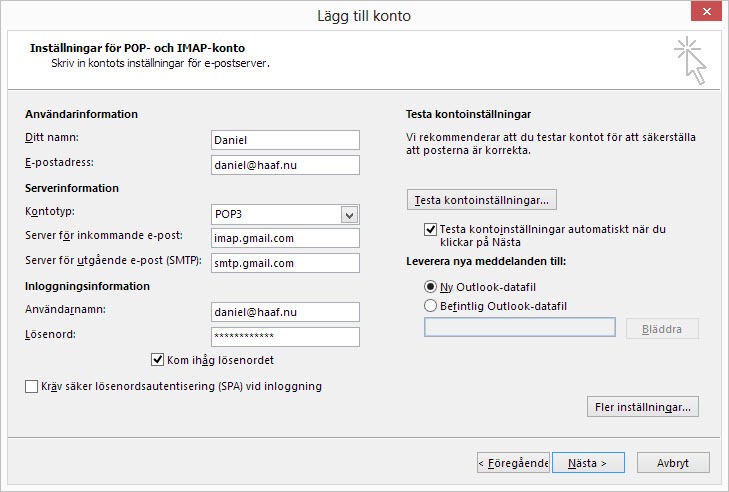
Task: Select the Användarnamn input field
Action: [285, 312]
